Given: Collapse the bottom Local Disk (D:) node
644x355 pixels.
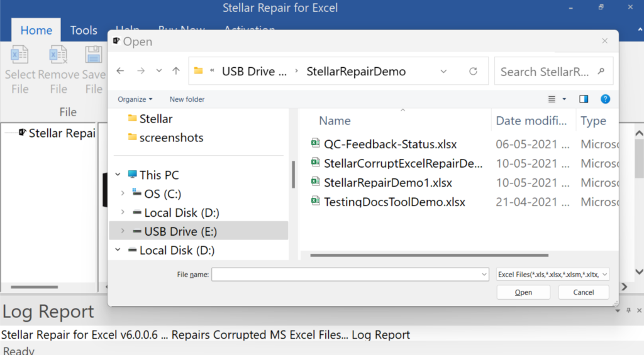Looking at the screenshot, I should (x=118, y=249).
